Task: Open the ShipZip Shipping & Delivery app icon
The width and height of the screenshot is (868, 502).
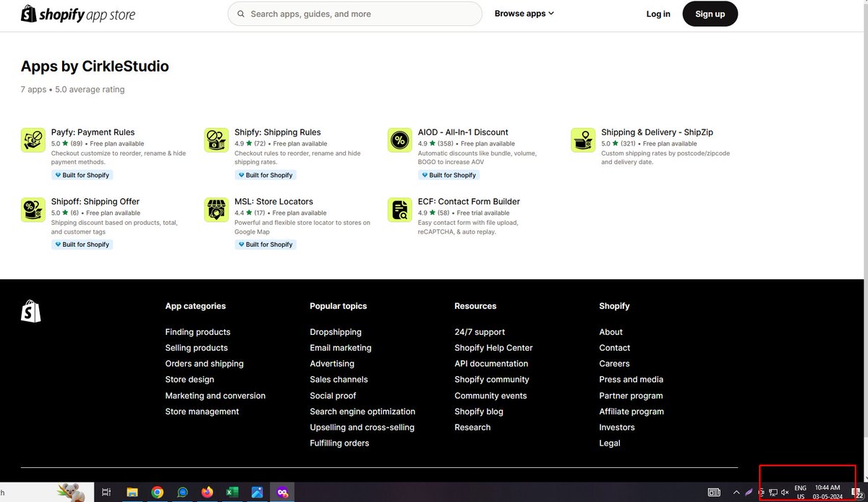Action: coord(583,140)
